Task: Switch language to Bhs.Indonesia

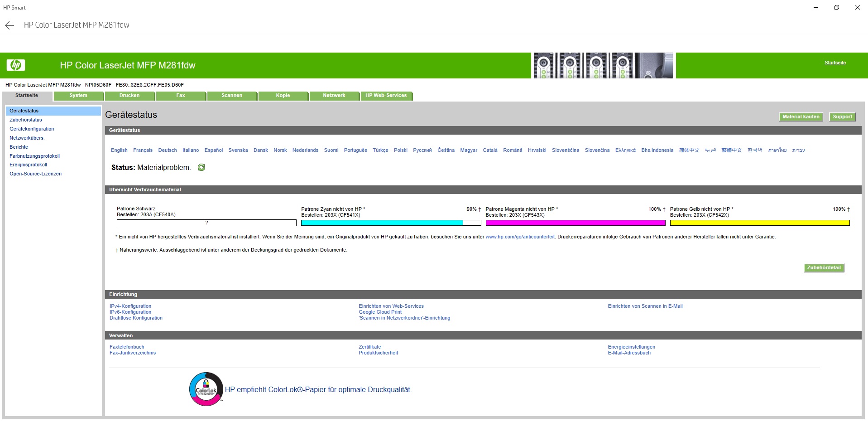Action: (x=657, y=150)
